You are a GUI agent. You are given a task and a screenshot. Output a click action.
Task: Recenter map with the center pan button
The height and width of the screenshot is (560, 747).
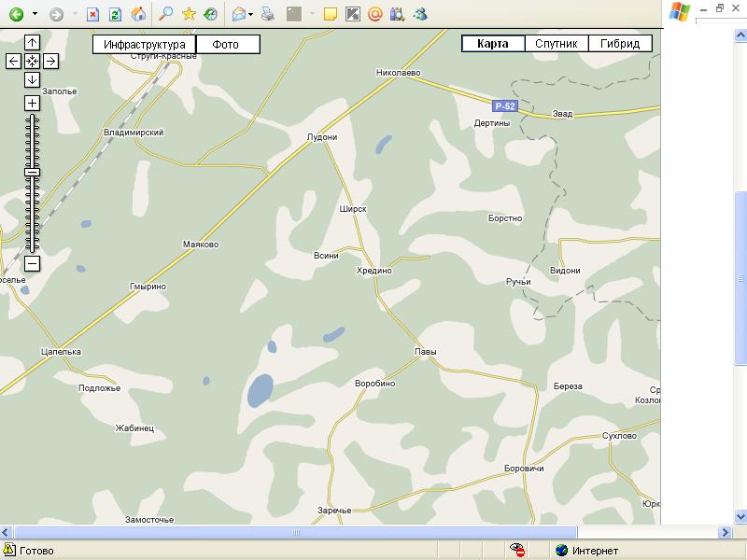coord(32,61)
